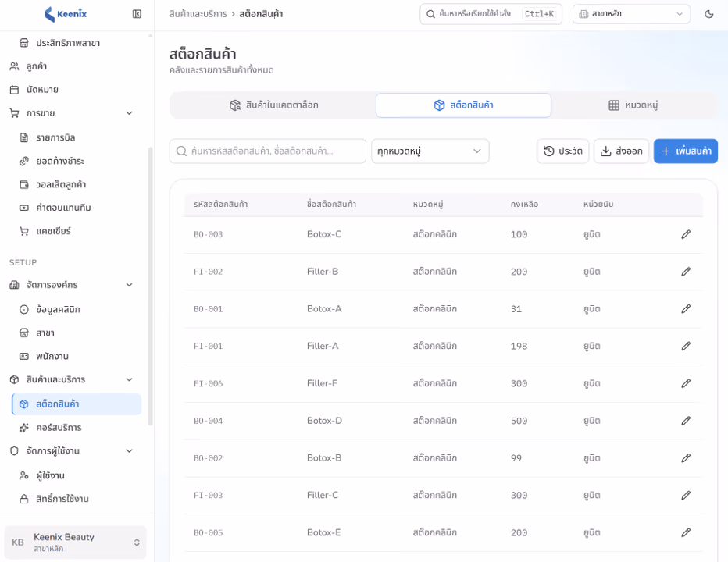Click the quantity 99 for Botox-B
The width and height of the screenshot is (728, 562).
coord(516,458)
